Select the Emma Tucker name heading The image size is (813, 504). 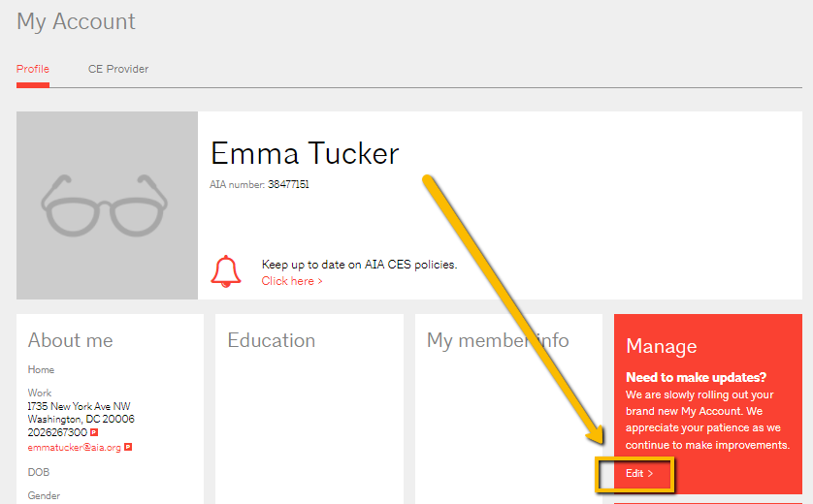[305, 153]
